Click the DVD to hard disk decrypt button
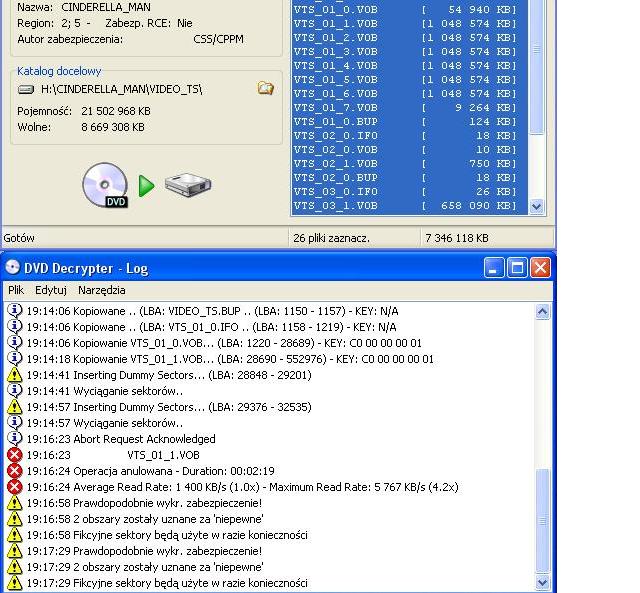The width and height of the screenshot is (640, 593). 147,186
